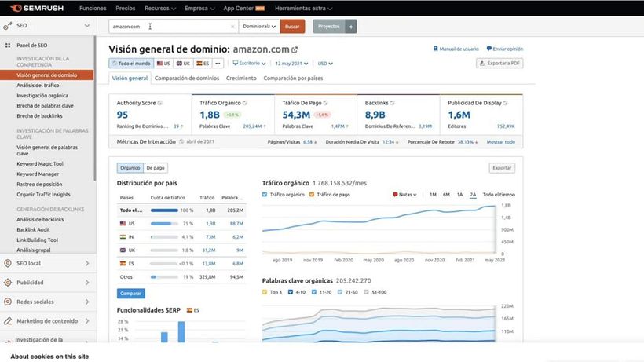This screenshot has height=362, width=644.
Task: Toggle the 11-20 keywords checkbox
Action: point(314,292)
